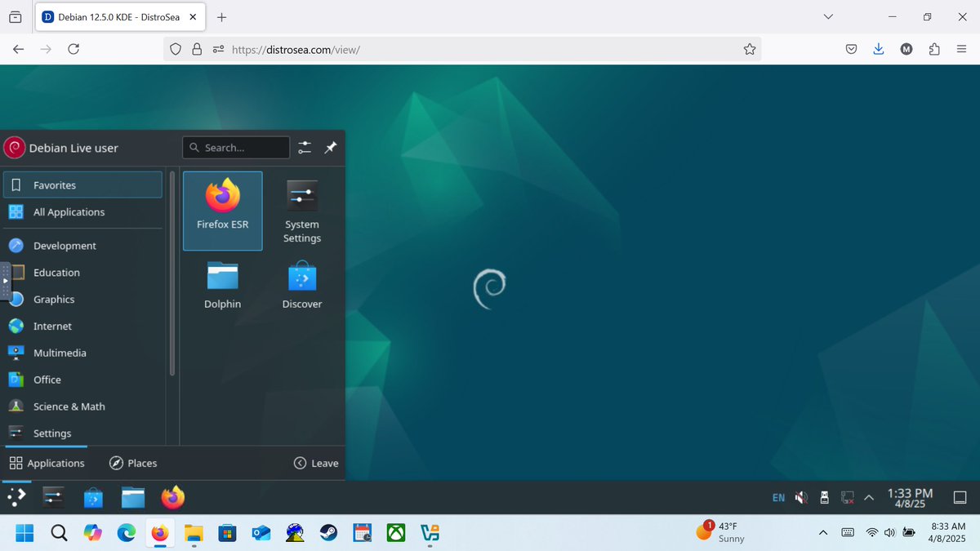Open Microsoft Edge from the Windows taskbar
The height and width of the screenshot is (551, 980).
(x=126, y=533)
